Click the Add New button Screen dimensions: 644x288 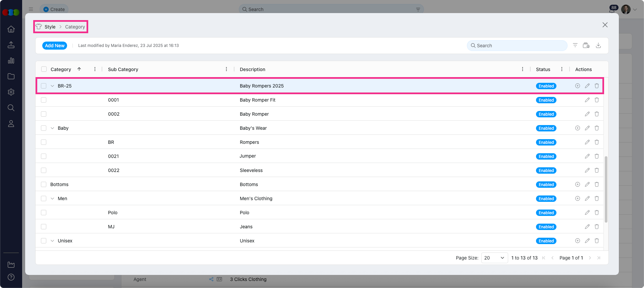tap(55, 46)
